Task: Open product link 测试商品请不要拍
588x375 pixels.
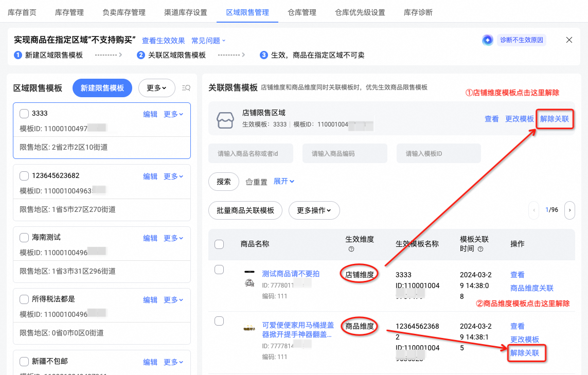Action: click(x=291, y=274)
